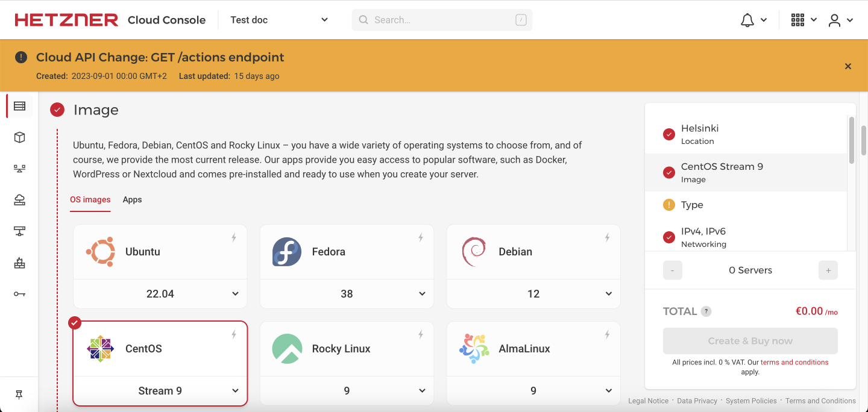Screen dimensions: 868x412
Task: Expand Debian 12 version dropdown
Action: pyautogui.click(x=533, y=294)
